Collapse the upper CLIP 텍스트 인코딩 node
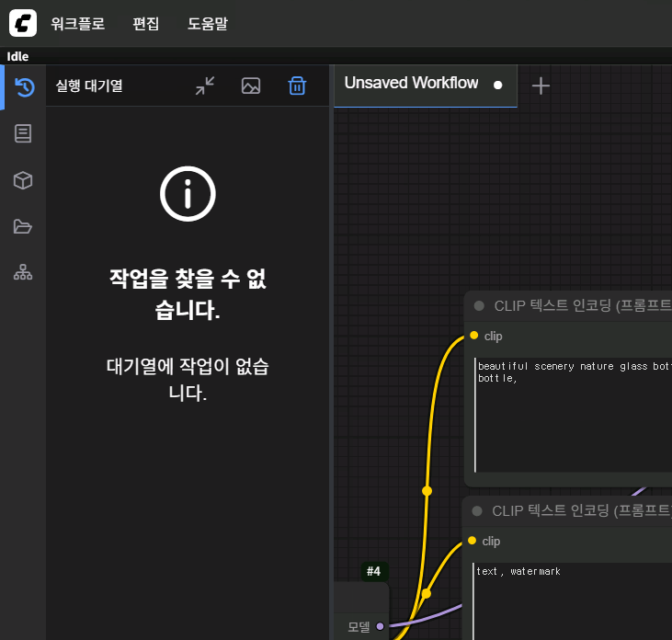 pos(479,305)
